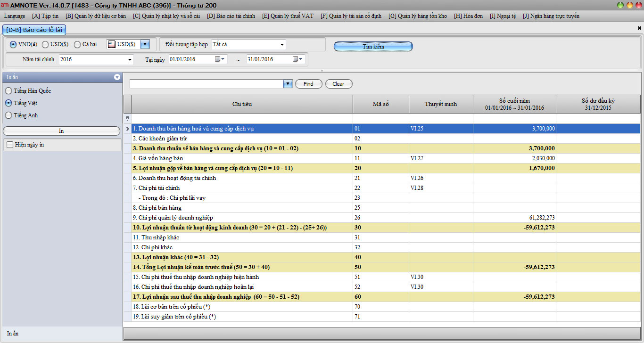Enable the Hiện ngày in checkbox
The image size is (644, 343).
tap(10, 145)
